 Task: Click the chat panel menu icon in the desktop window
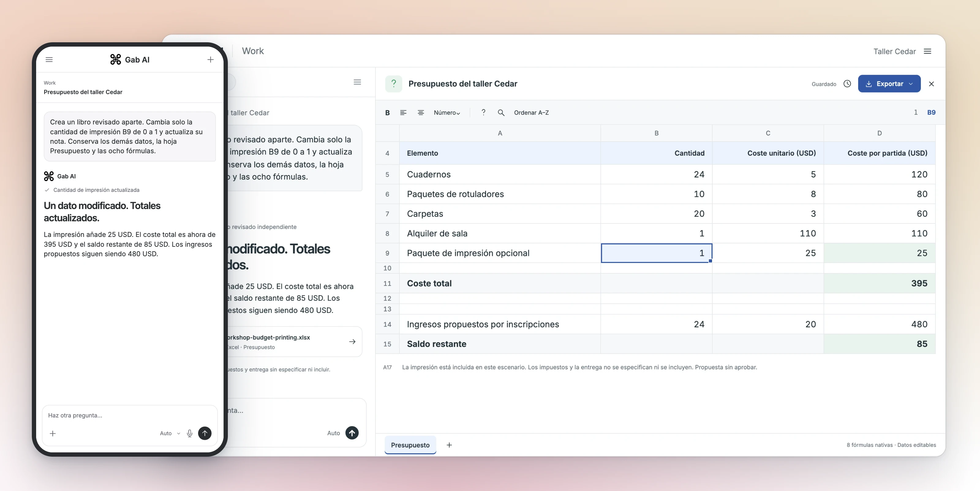point(357,82)
